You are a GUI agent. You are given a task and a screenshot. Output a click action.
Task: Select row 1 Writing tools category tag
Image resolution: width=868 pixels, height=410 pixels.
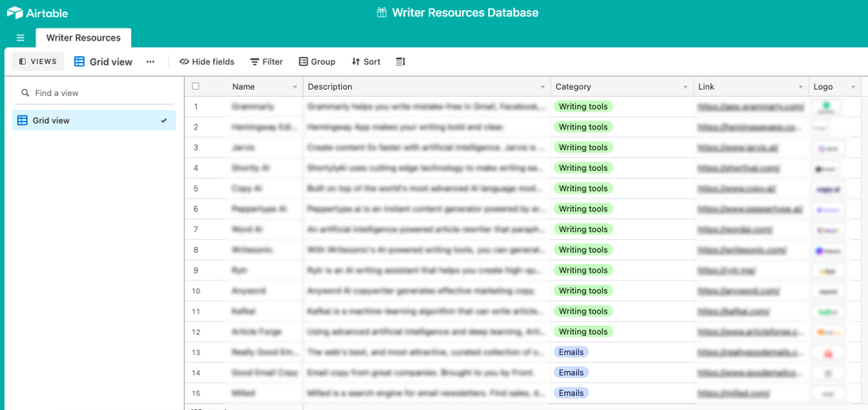[584, 106]
